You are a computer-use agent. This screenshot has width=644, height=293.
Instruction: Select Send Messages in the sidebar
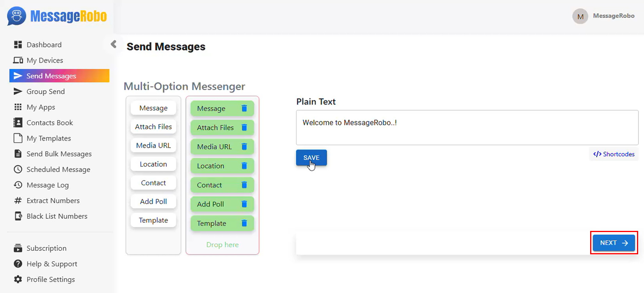[59, 76]
